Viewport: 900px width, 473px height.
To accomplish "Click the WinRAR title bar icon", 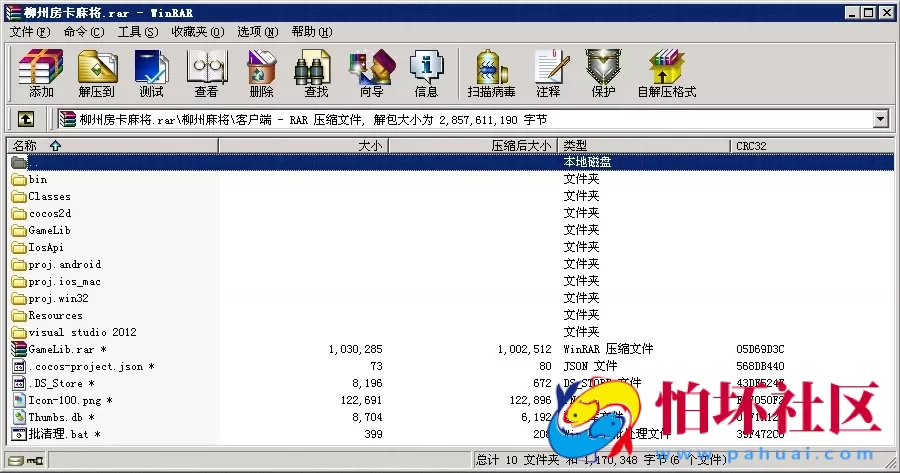I will point(13,13).
